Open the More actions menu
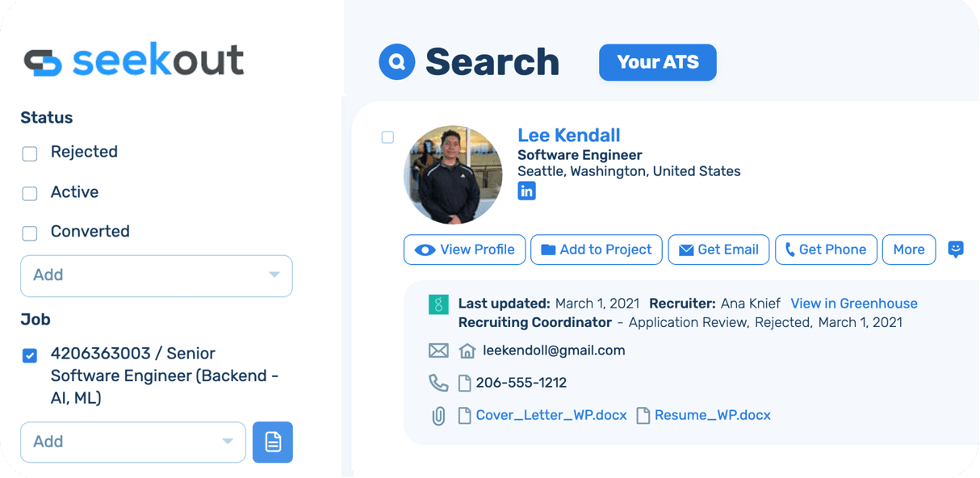This screenshot has width=980, height=478. tap(908, 249)
